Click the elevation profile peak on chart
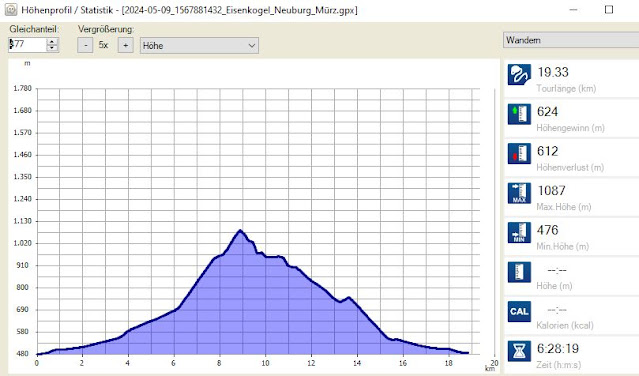Image resolution: width=639 pixels, height=376 pixels. 240,231
